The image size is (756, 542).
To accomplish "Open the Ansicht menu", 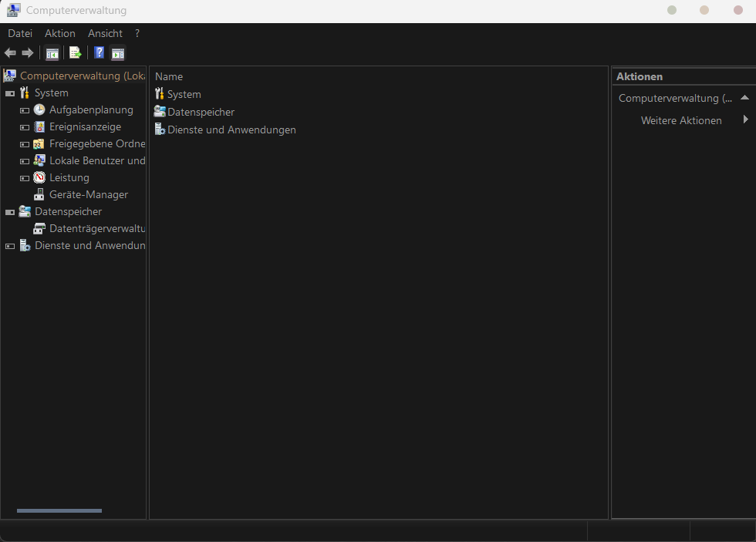I will [x=105, y=33].
